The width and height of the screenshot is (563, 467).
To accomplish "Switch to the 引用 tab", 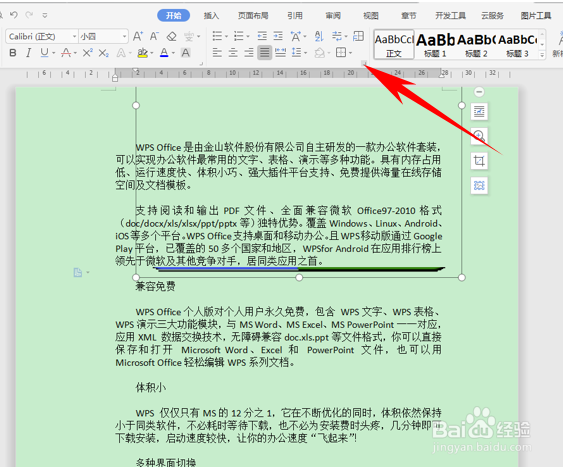I will [295, 15].
